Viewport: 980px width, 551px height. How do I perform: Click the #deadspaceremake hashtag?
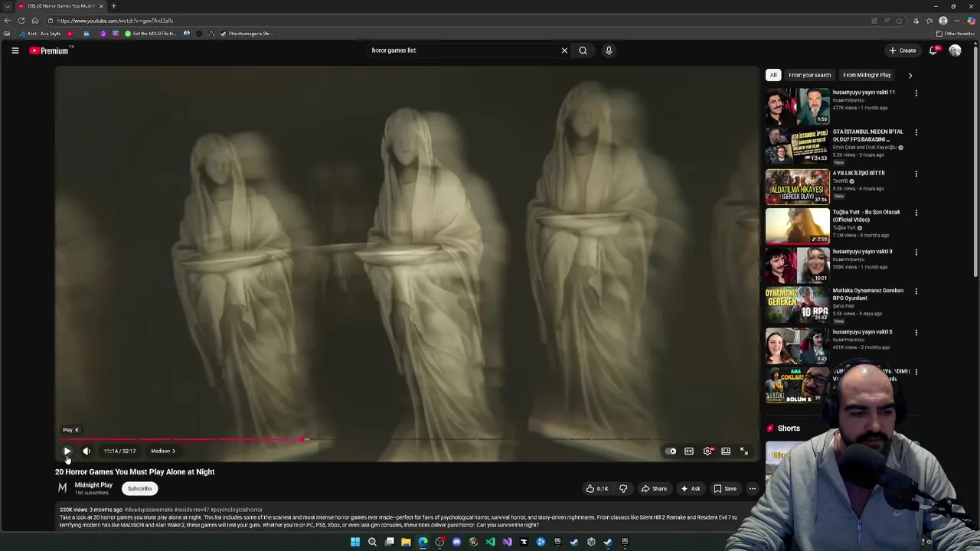point(149,510)
